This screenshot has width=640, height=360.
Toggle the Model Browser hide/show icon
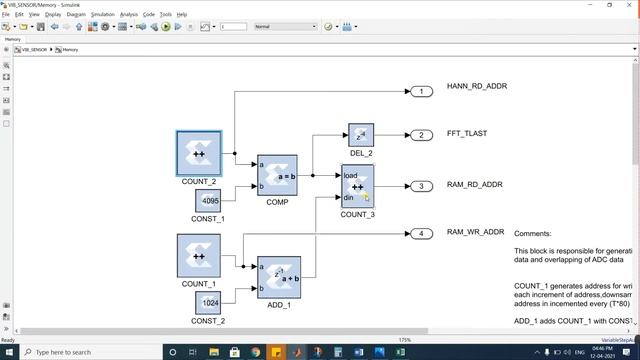click(x=6, y=49)
